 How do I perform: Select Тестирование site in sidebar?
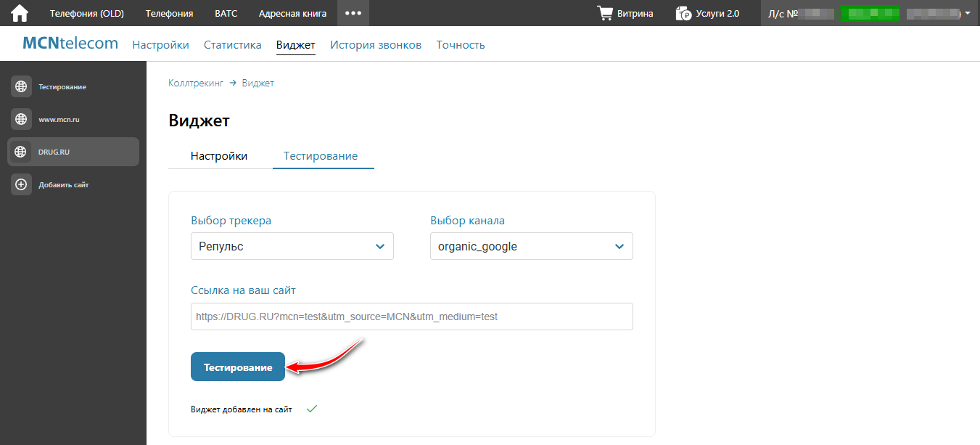point(73,86)
